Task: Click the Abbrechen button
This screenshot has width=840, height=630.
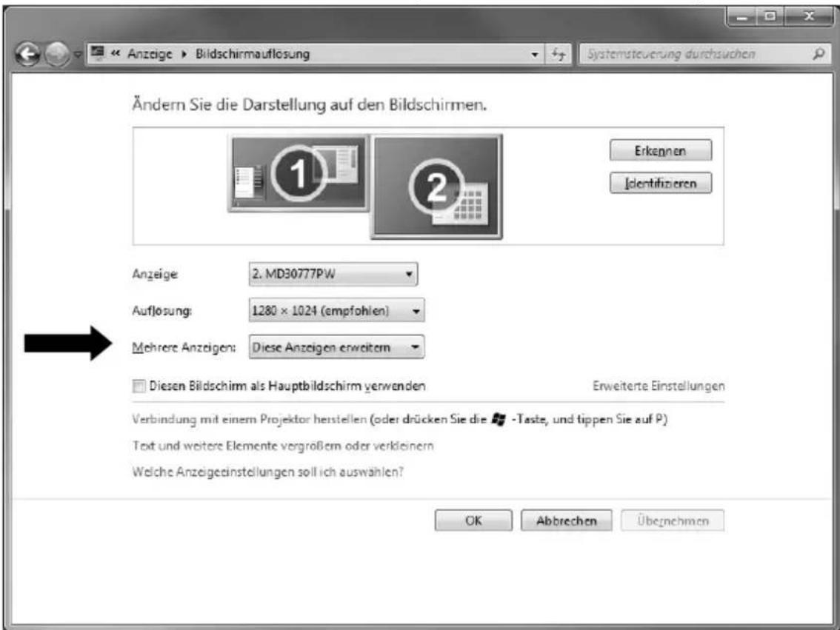Action: pos(566,520)
